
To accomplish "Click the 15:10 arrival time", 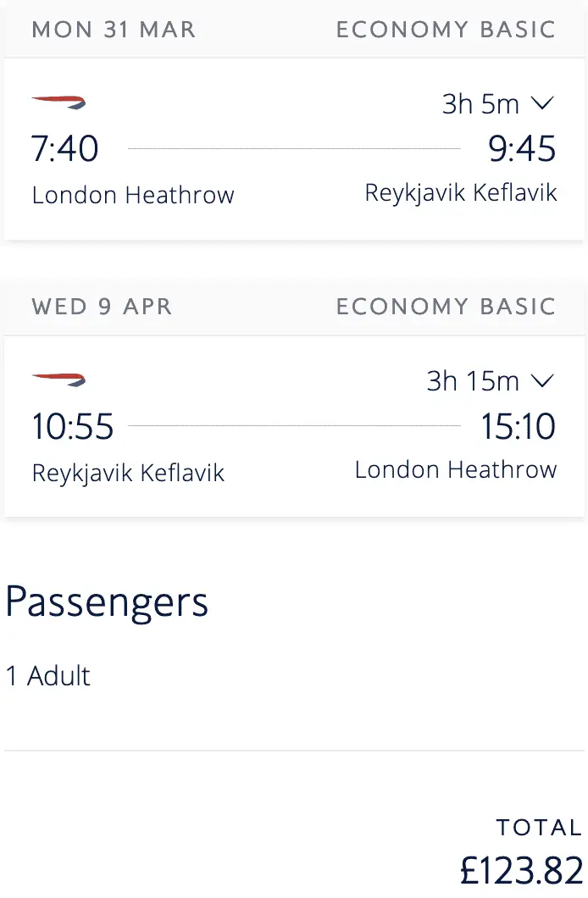I will coord(519,426).
